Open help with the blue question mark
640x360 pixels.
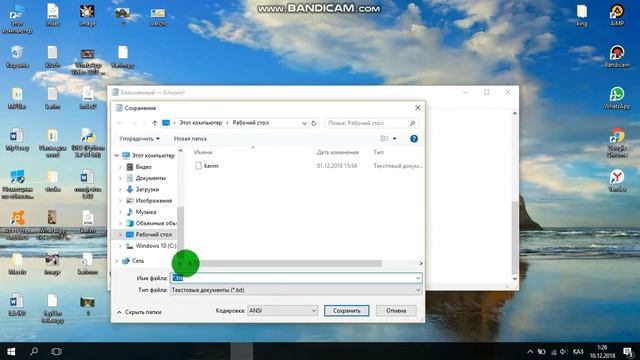pyautogui.click(x=413, y=139)
